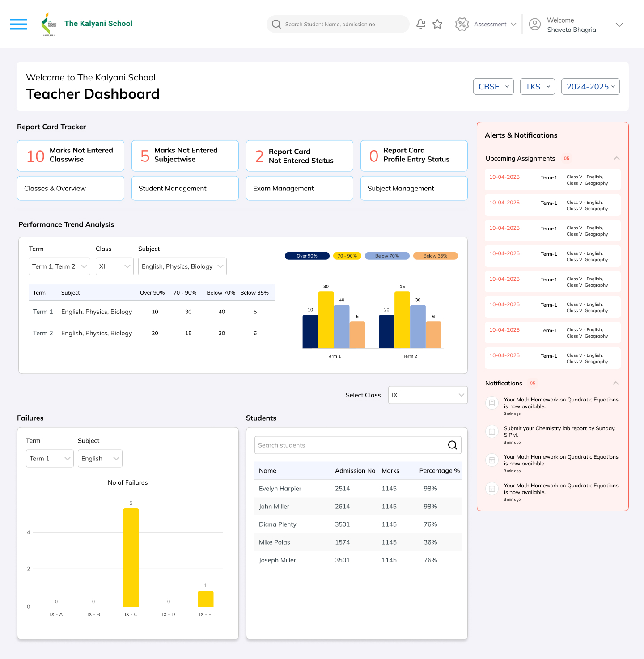
Task: Open the notifications bell icon
Action: [420, 24]
